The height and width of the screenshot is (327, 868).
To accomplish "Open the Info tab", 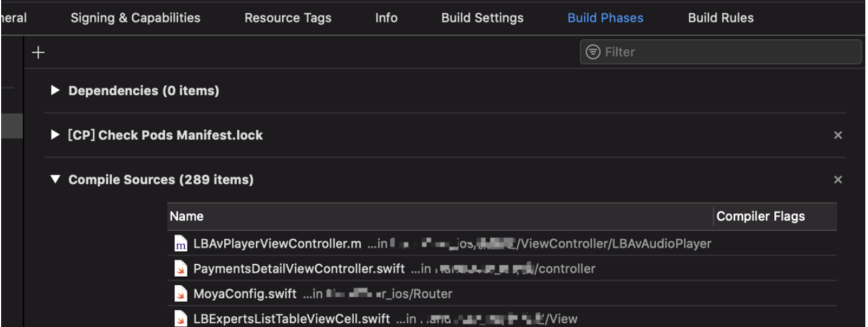I will tap(386, 18).
